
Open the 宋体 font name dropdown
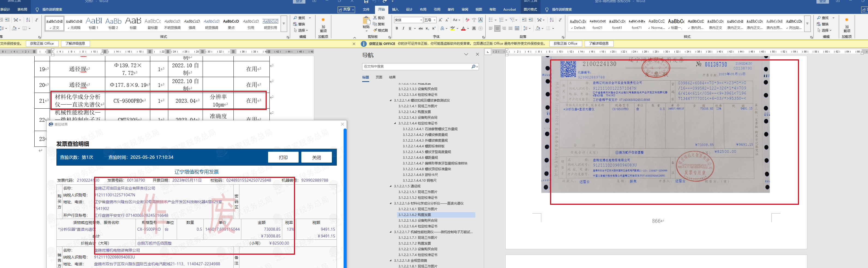[421, 20]
